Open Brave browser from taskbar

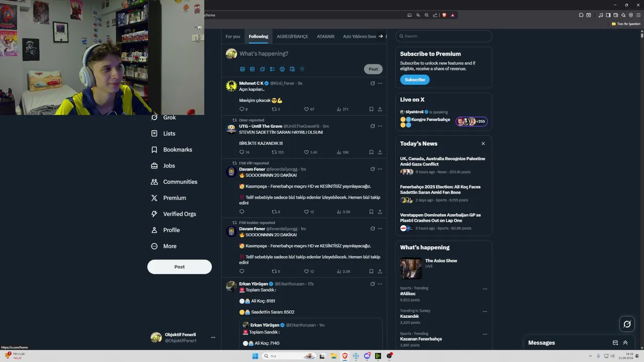click(x=345, y=356)
